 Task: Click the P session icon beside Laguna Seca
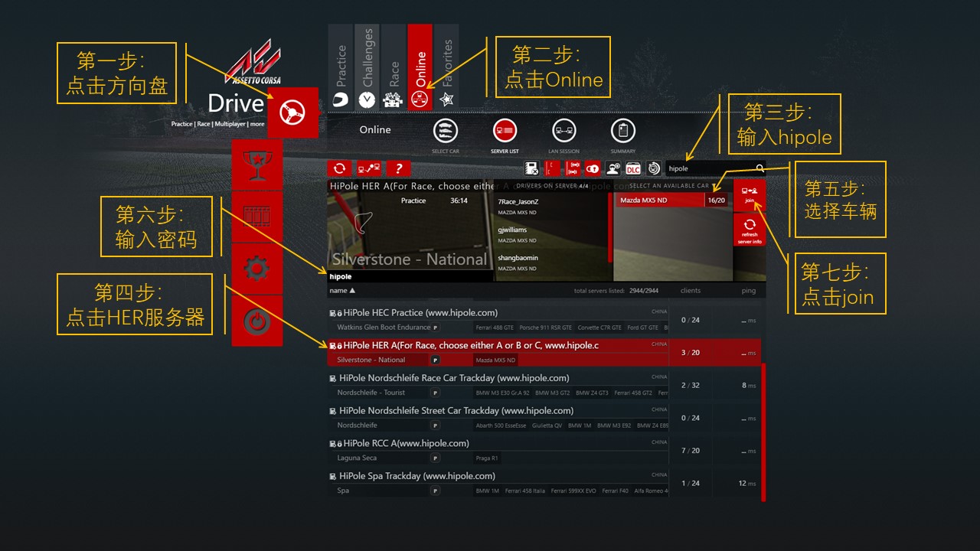point(436,458)
